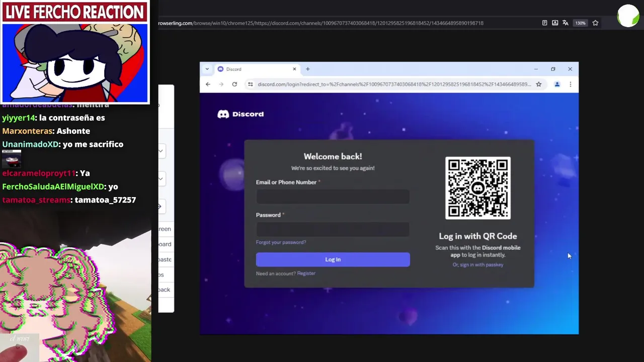Open reader view icon in outer browser
The width and height of the screenshot is (644, 362).
coord(544,23)
